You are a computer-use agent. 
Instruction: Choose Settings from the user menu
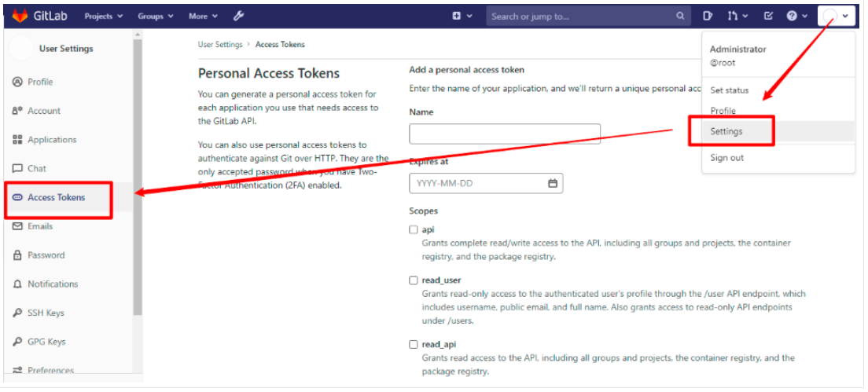726,132
